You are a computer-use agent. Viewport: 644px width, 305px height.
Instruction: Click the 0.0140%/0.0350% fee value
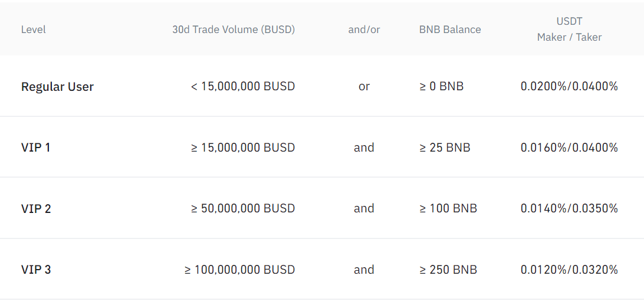[x=569, y=208]
